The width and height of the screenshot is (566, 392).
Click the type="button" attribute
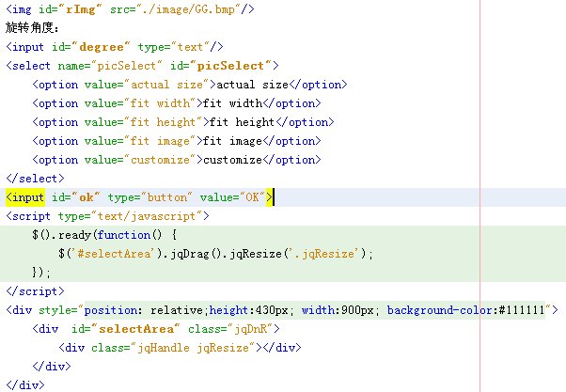(x=150, y=197)
